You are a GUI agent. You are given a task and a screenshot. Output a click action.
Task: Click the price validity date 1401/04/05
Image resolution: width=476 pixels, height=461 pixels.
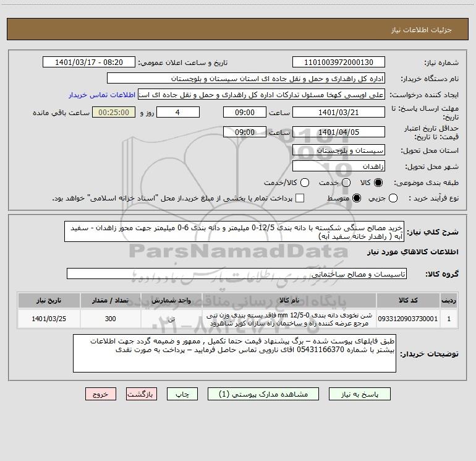[x=339, y=132]
